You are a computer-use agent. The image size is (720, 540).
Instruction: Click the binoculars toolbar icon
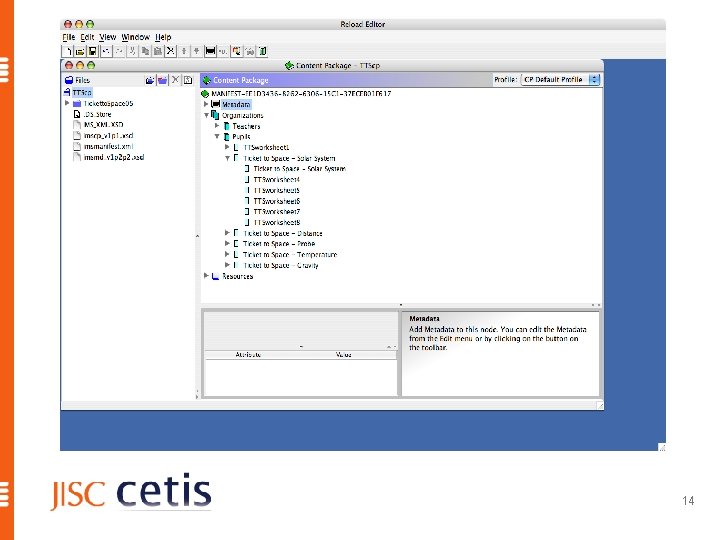tap(250, 51)
